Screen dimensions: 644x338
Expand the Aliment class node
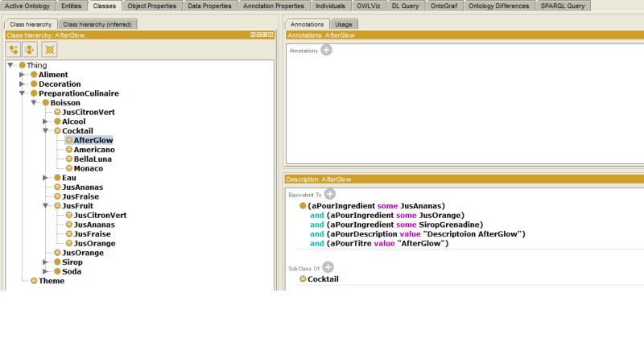pos(23,74)
